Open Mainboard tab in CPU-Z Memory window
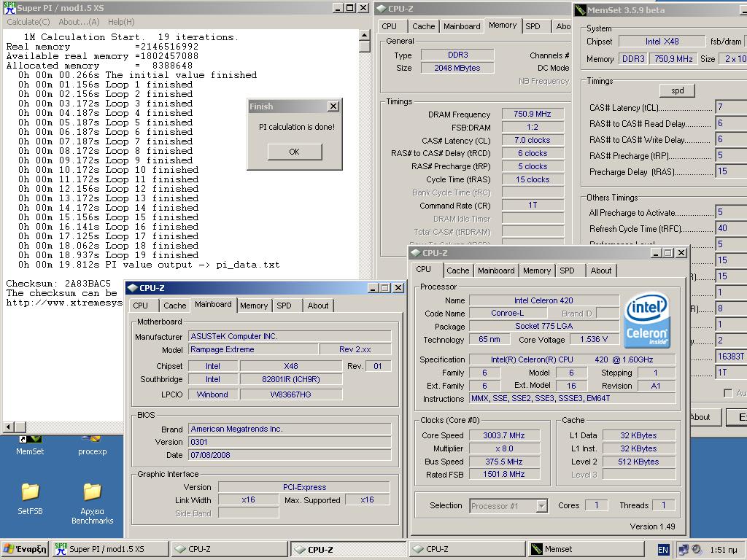The width and height of the screenshot is (747, 560). (462, 26)
